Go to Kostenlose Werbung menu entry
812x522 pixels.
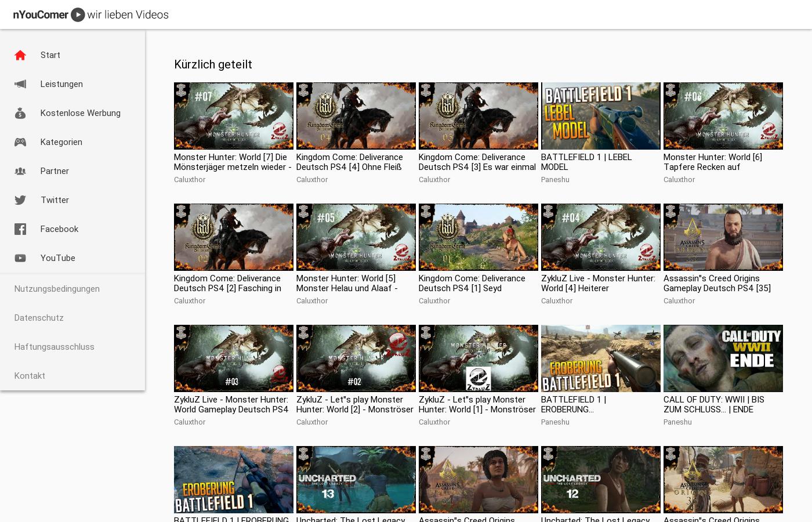click(72, 113)
